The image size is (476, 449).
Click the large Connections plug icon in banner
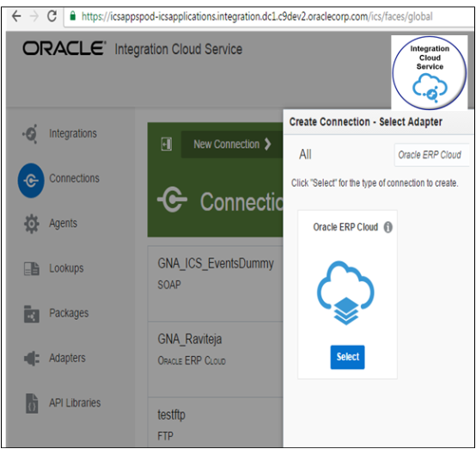(173, 200)
